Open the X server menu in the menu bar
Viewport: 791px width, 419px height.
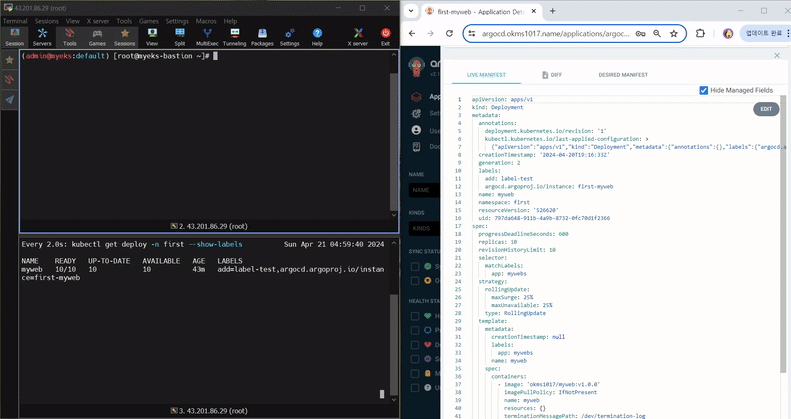click(98, 21)
